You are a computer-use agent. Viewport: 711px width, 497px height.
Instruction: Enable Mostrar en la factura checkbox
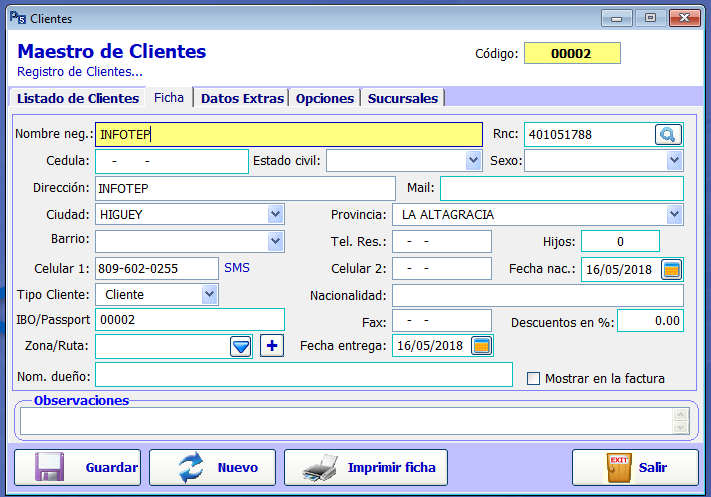(534, 379)
